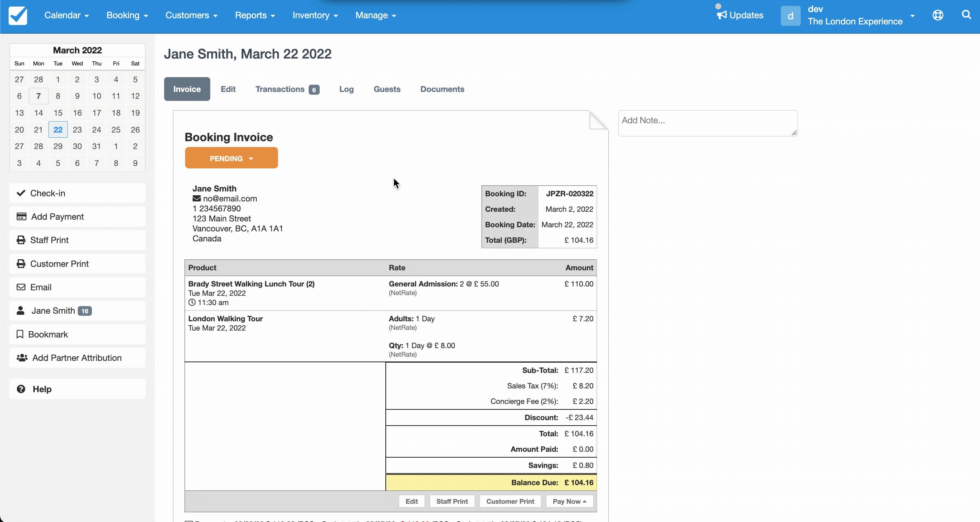This screenshot has height=522, width=980.
Task: Click the Balance Due £ 104.16 row
Action: (491, 482)
